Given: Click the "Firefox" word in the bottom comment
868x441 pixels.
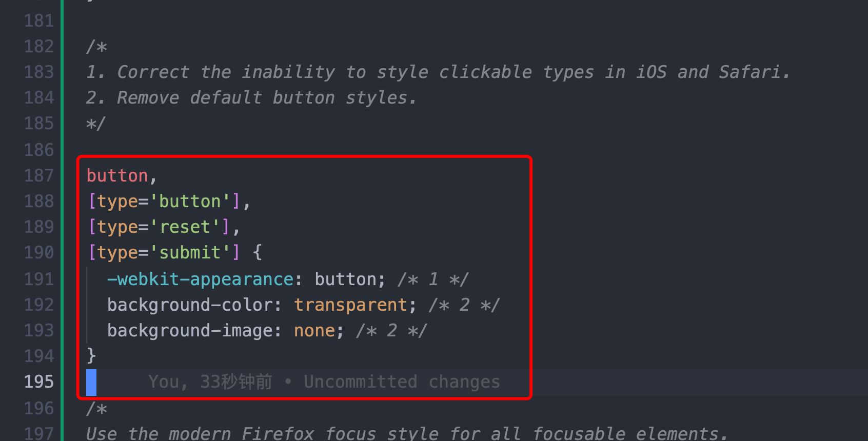Looking at the screenshot, I should (278, 434).
